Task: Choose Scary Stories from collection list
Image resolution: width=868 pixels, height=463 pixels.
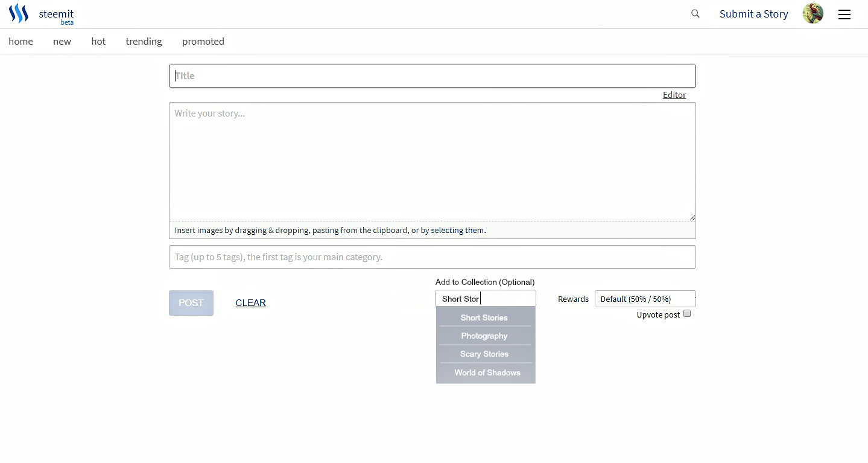Action: pos(484,354)
